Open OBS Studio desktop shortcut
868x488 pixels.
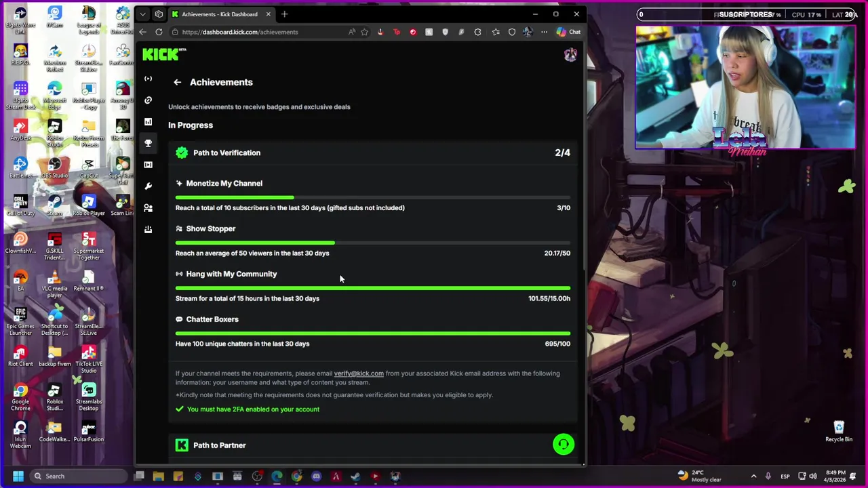[55, 167]
